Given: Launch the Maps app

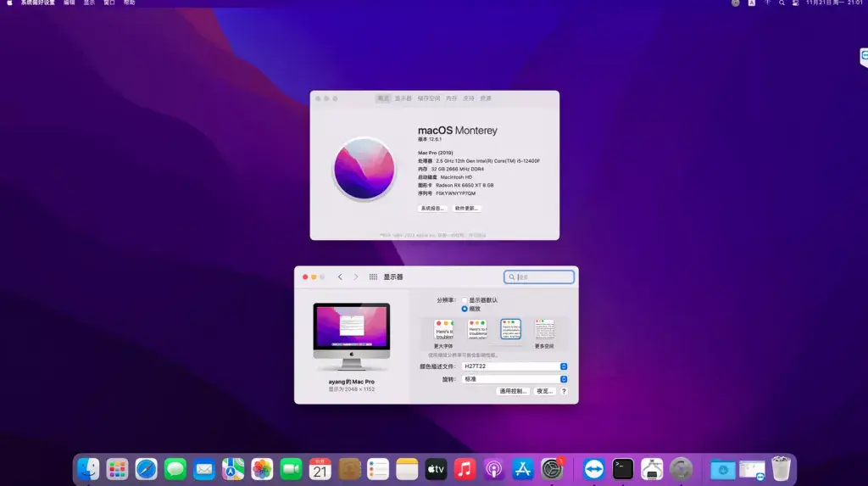Looking at the screenshot, I should [233, 469].
